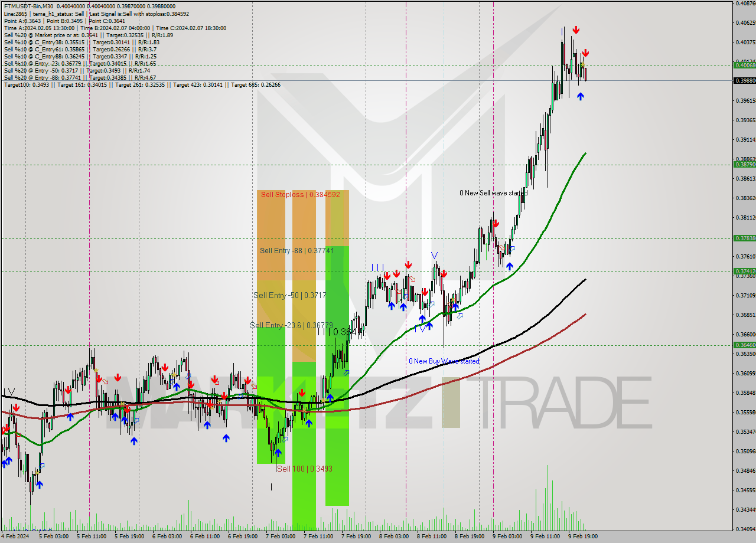The image size is (756, 543).
Task: Click the 0.34094 price axis label
Action: 745,529
